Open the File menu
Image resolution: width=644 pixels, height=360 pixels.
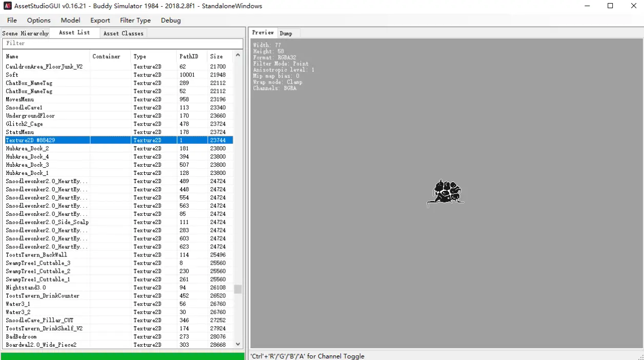12,21
